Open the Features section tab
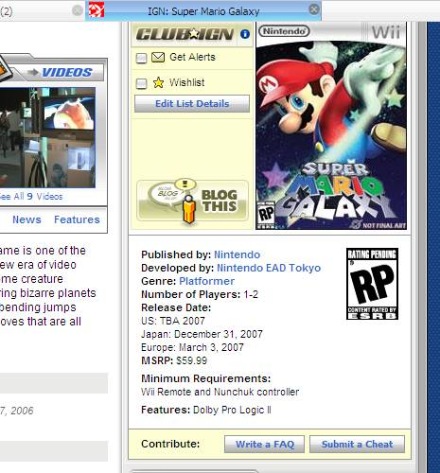The image size is (440, 473). (77, 220)
